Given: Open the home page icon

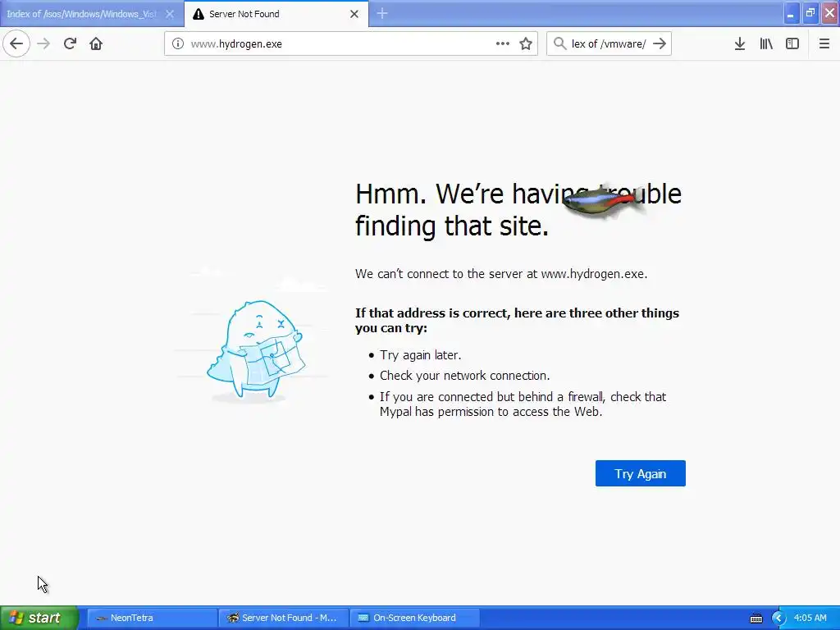Looking at the screenshot, I should click(x=96, y=43).
